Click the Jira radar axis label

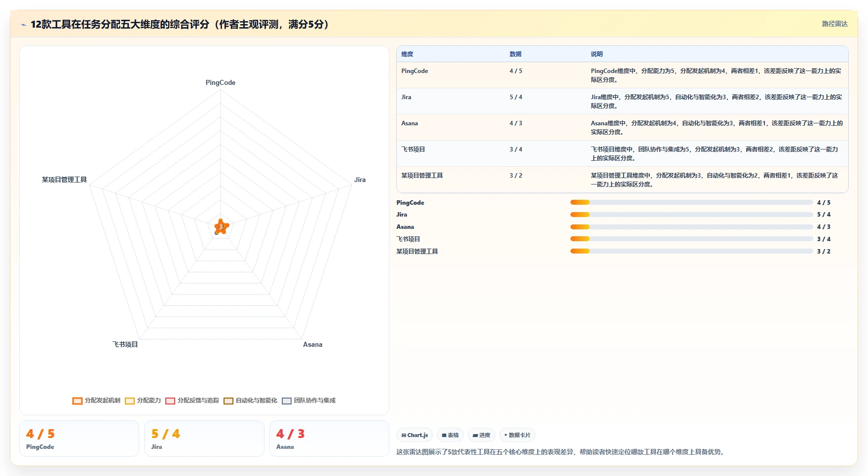coord(360,180)
